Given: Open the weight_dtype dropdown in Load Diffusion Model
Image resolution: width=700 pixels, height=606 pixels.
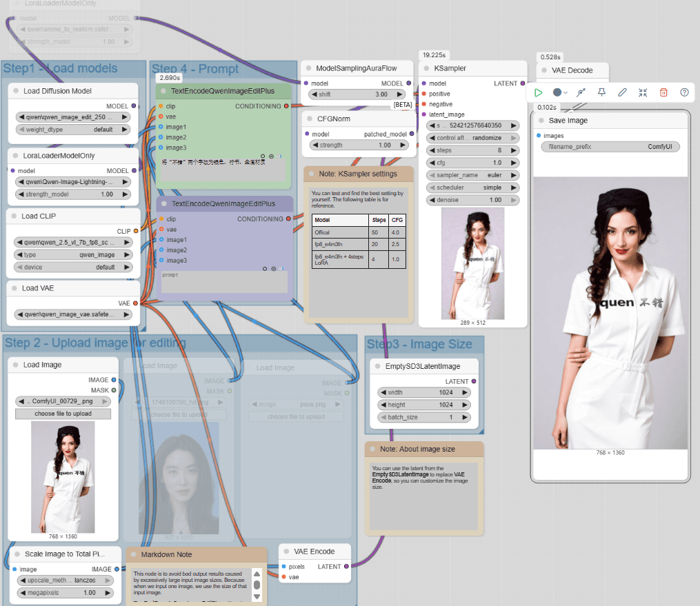Looking at the screenshot, I should (72, 129).
